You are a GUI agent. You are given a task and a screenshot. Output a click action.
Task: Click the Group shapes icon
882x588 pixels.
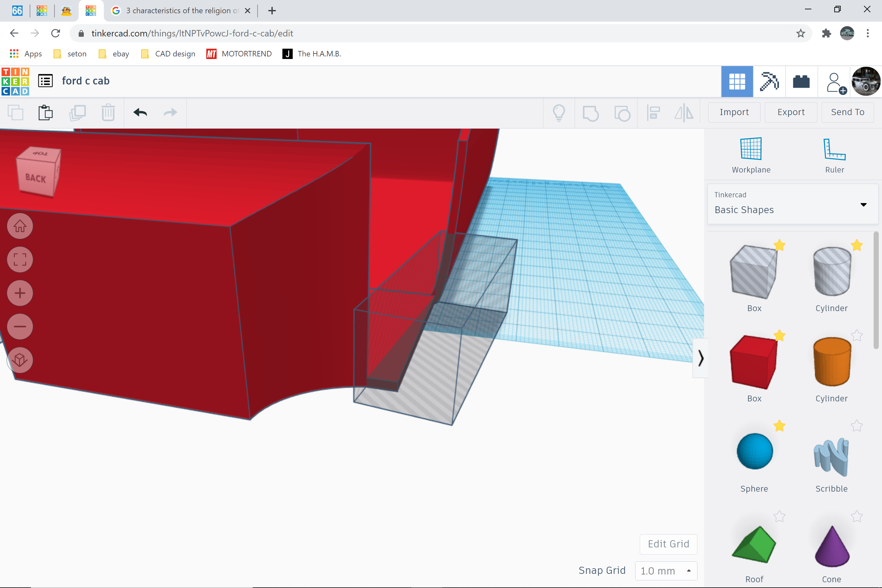point(591,113)
